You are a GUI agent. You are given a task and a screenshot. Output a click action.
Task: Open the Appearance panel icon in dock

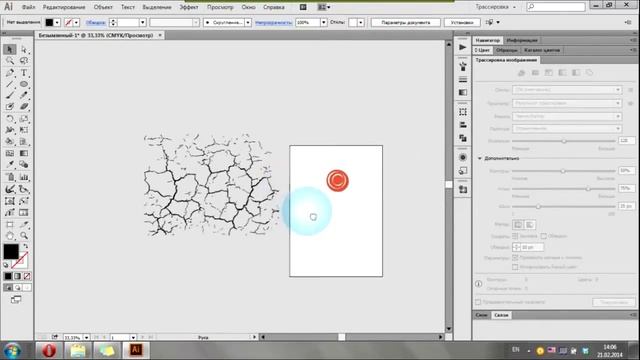pos(462,157)
